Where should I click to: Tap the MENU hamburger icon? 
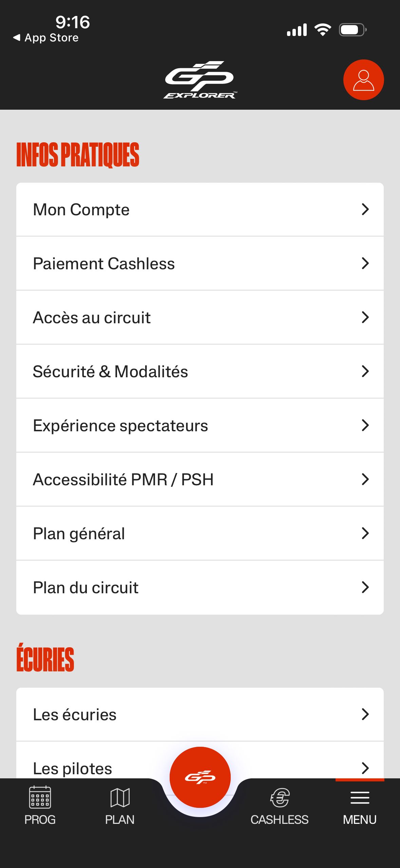(360, 797)
